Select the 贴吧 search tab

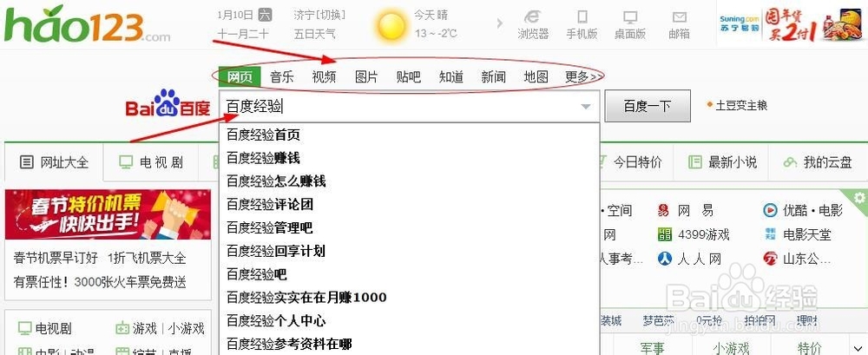(x=409, y=77)
